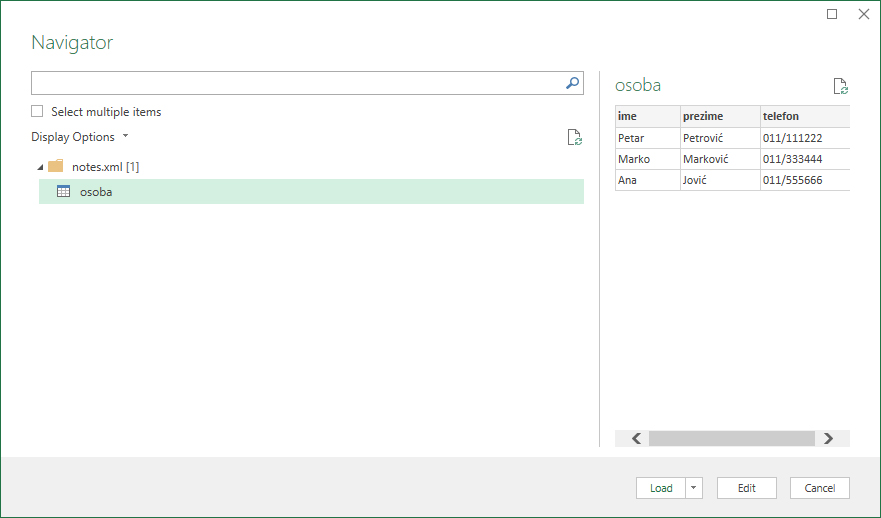Image resolution: width=881 pixels, height=518 pixels.
Task: Enable Select multiple items checkbox
Action: (x=38, y=112)
